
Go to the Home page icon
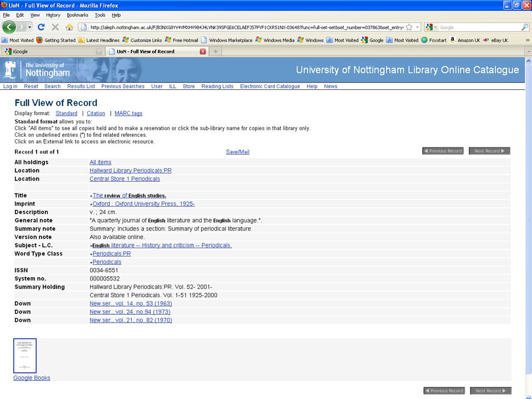(x=69, y=27)
